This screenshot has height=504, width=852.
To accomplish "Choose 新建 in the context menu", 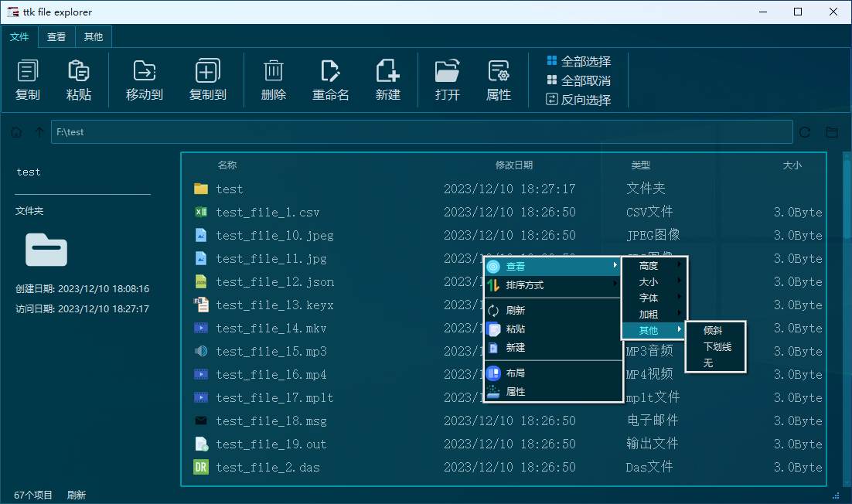I will coord(553,348).
